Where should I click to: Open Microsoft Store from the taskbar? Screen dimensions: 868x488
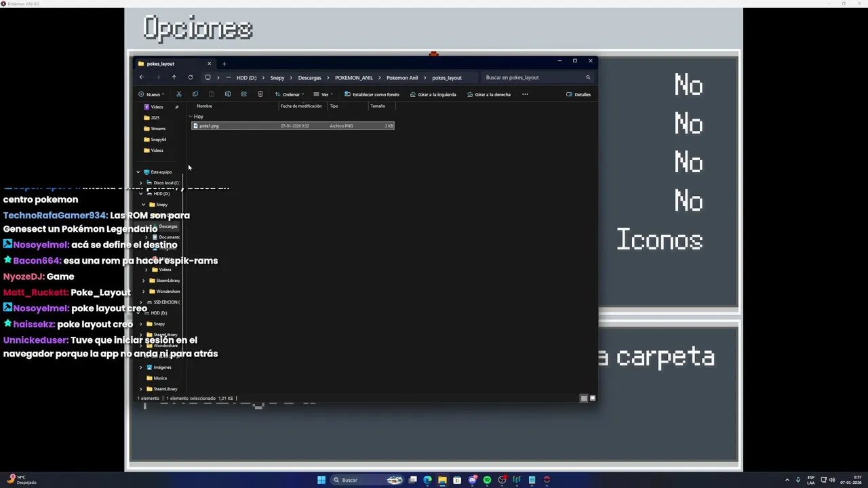click(457, 480)
